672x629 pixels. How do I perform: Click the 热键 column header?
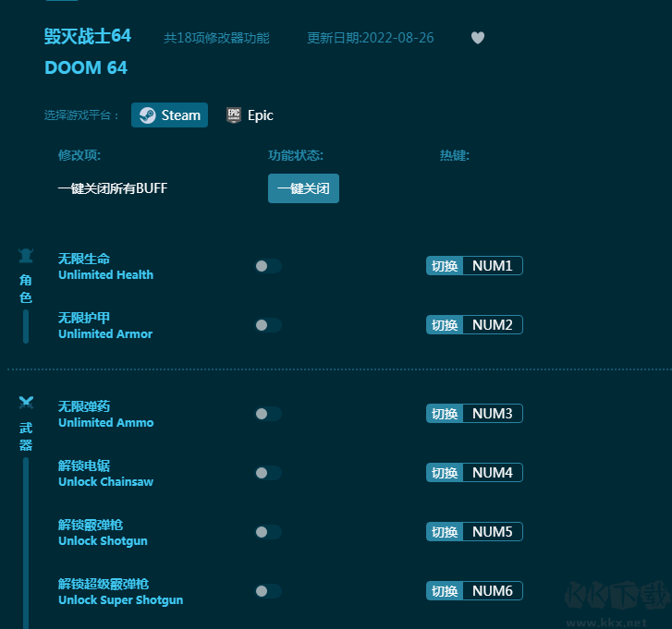(455, 155)
